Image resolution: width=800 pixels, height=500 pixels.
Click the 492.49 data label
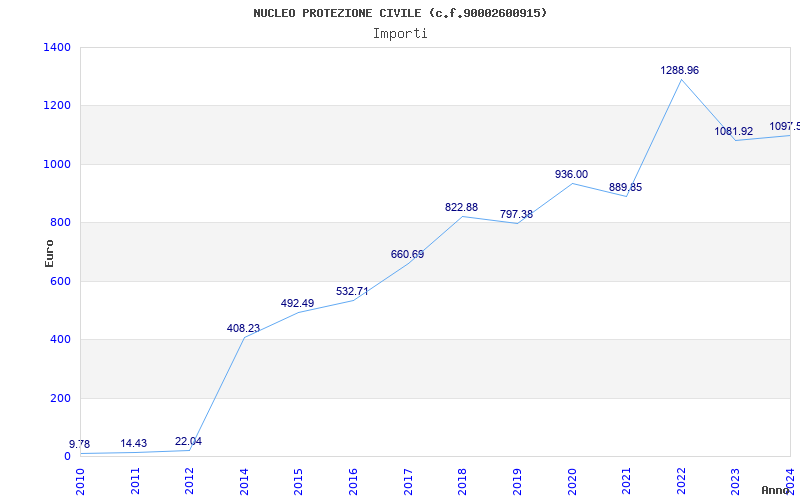pos(297,304)
